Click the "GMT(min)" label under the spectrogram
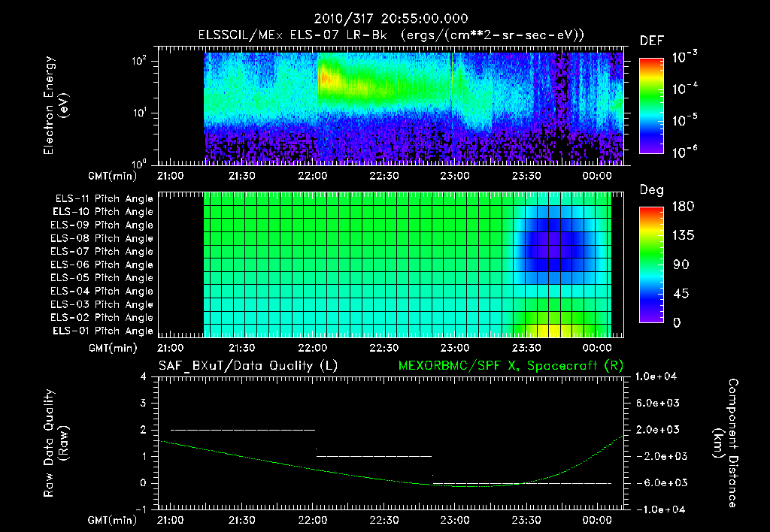 pos(113,176)
